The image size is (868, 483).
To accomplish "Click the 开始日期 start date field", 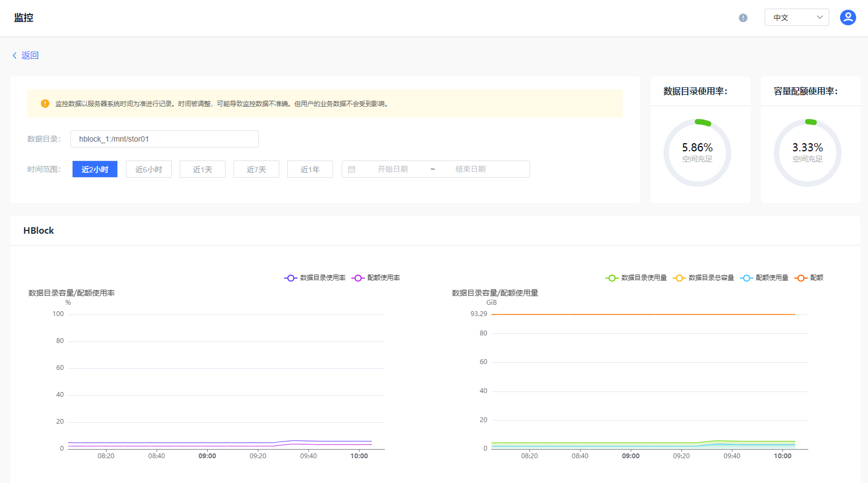I will (x=392, y=169).
